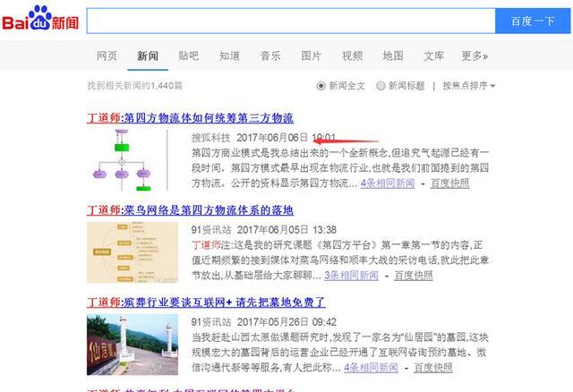This screenshot has height=392, width=573.
Task: Select the 新闻 tab
Action: [x=148, y=55]
